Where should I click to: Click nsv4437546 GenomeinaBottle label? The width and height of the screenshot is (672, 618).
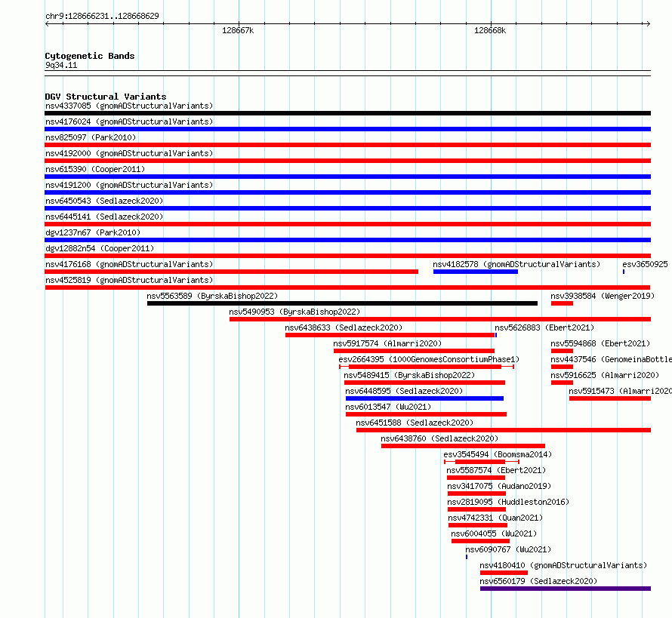coord(611,359)
